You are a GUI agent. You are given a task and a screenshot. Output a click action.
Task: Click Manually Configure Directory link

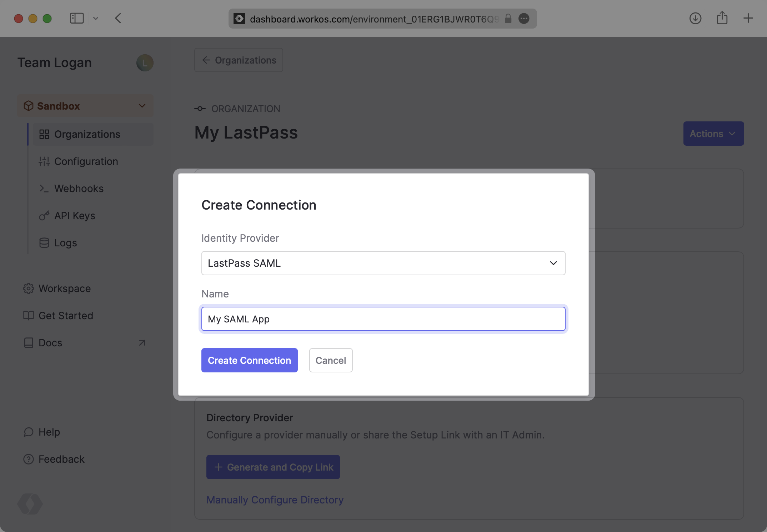click(x=275, y=500)
